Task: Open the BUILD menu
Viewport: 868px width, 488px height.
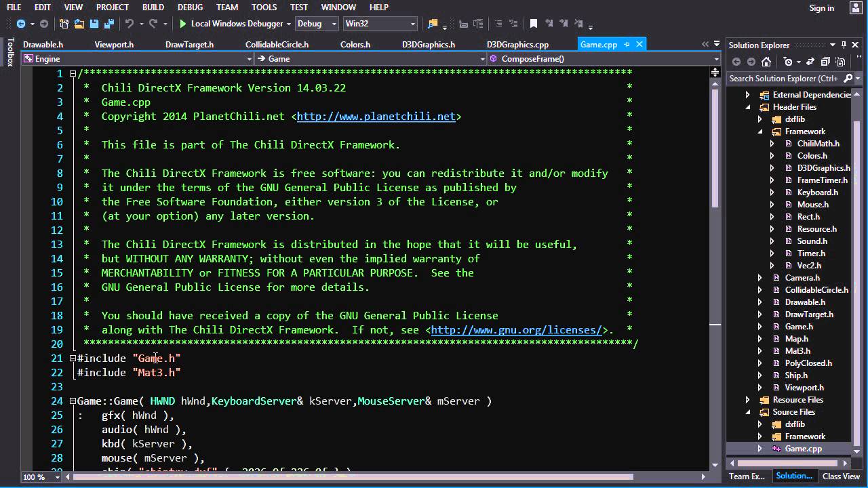Action: point(153,7)
